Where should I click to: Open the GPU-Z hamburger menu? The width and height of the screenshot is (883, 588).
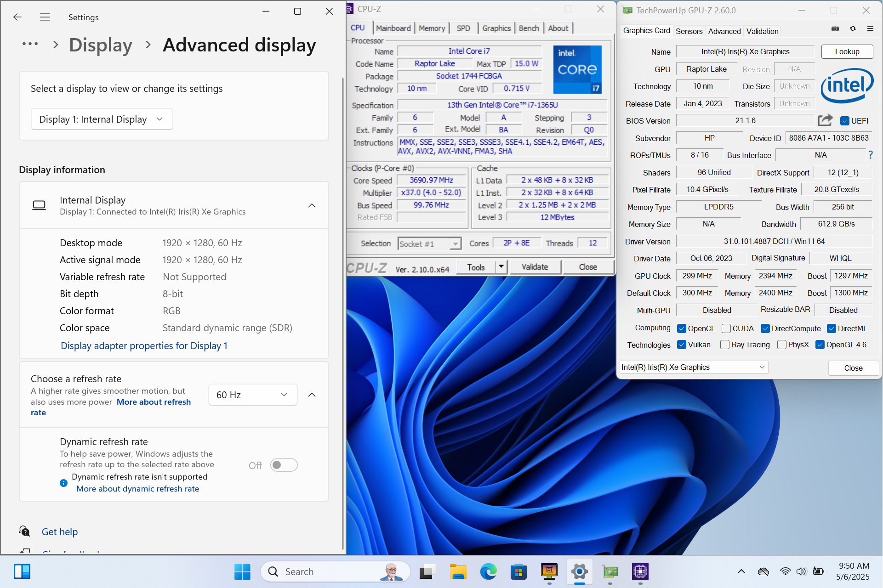(870, 28)
